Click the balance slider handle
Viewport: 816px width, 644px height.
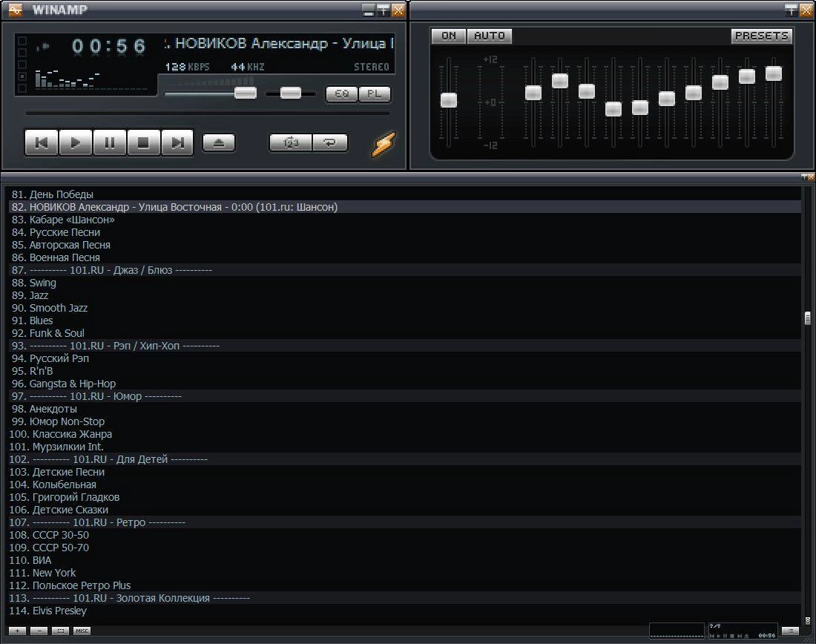point(290,93)
